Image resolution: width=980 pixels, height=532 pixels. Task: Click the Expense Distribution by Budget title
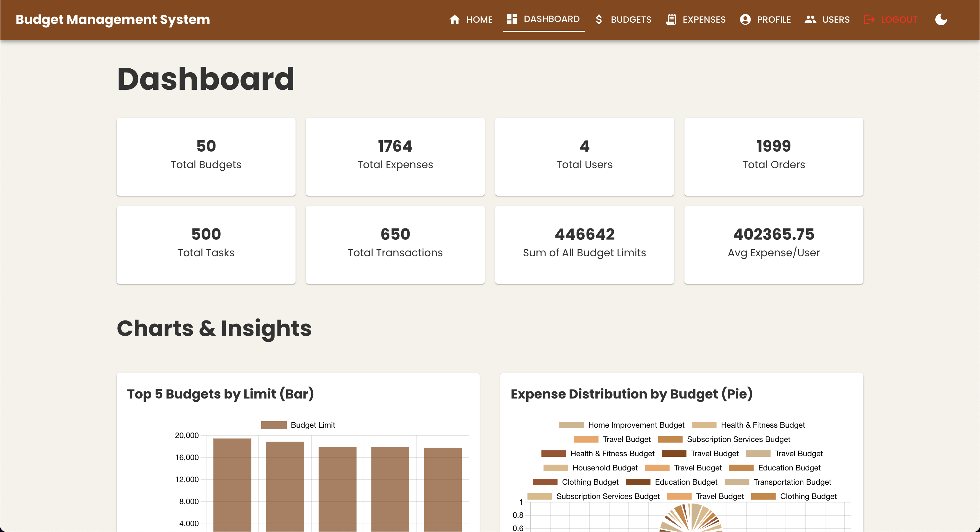632,394
